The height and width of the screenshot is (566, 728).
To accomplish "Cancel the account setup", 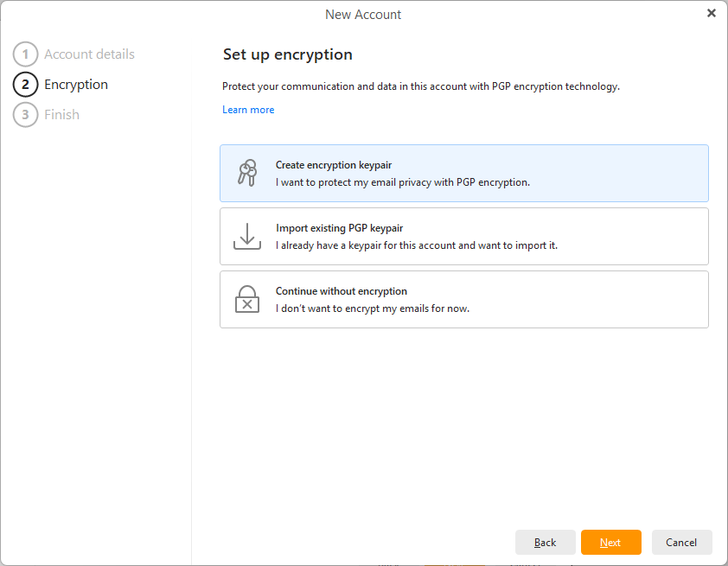I will 681,543.
